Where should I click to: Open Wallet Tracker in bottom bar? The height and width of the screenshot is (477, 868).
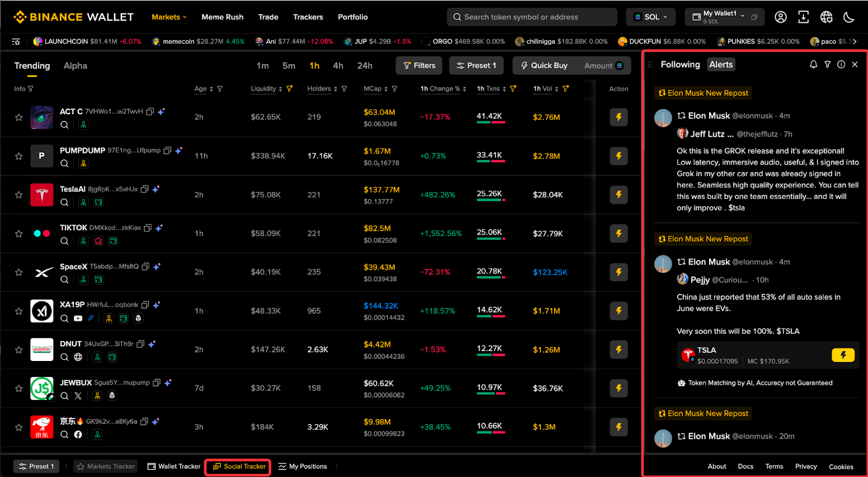(x=174, y=466)
